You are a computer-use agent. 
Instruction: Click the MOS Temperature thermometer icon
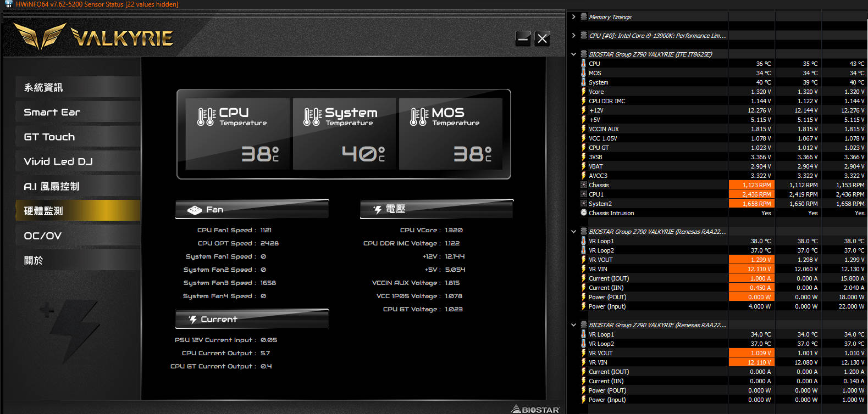pos(419,116)
